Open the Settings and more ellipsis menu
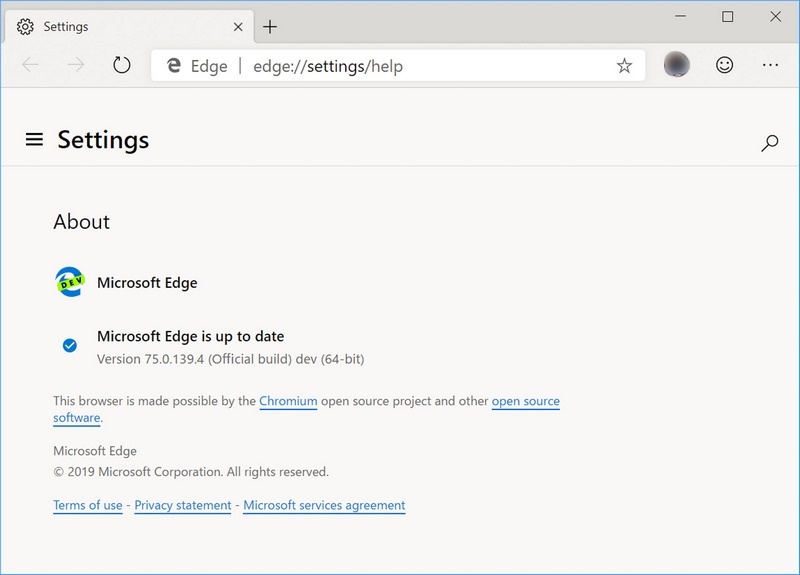This screenshot has width=800, height=575. pos(770,65)
